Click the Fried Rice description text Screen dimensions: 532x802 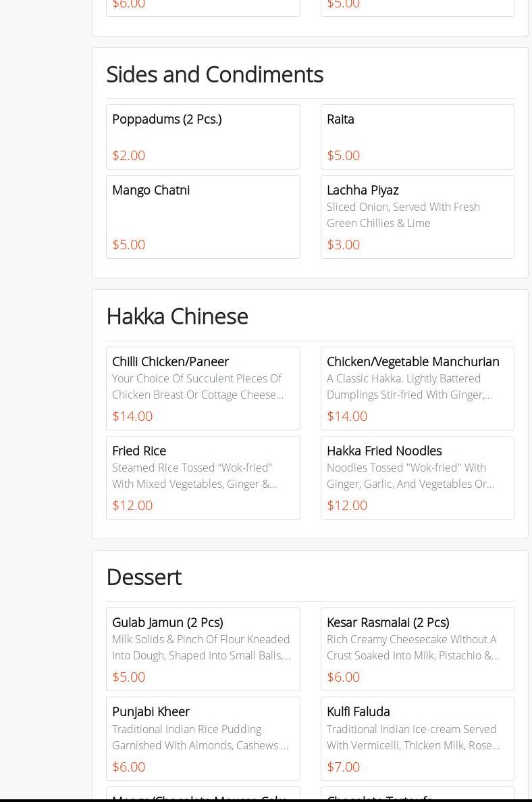pyautogui.click(x=194, y=476)
